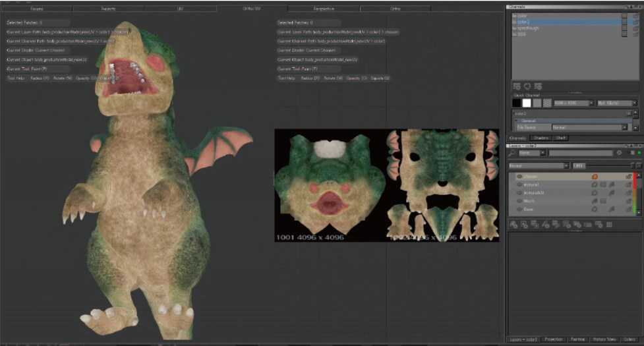Toggle the lock icon on the highlighted layer
The height and width of the screenshot is (346, 644).
coord(628,177)
